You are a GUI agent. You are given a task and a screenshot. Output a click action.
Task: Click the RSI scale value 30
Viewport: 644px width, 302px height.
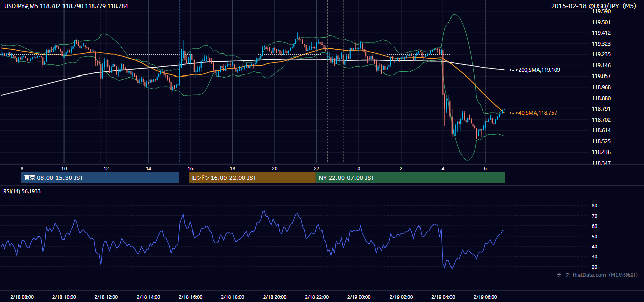pyautogui.click(x=594, y=257)
